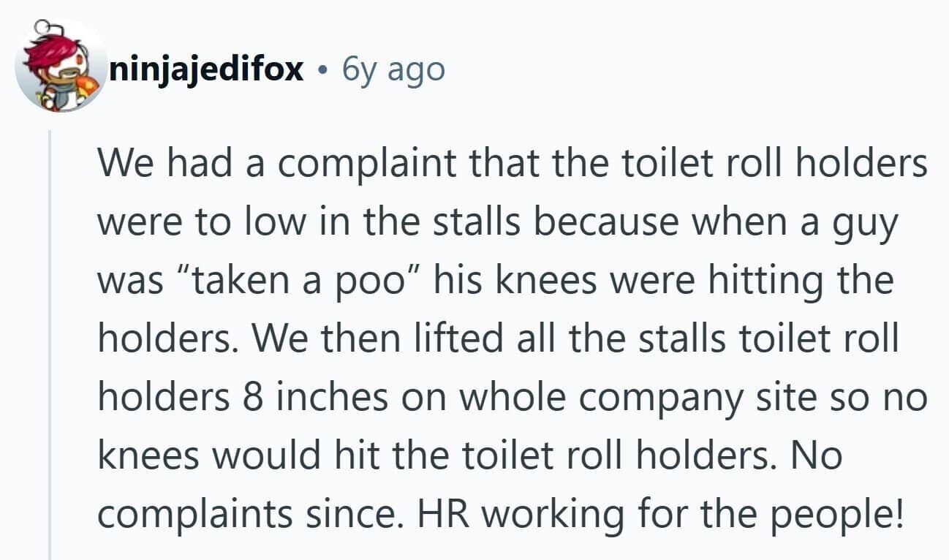Click the antenna atop the avatar's head
The image size is (949, 560).
(45, 31)
